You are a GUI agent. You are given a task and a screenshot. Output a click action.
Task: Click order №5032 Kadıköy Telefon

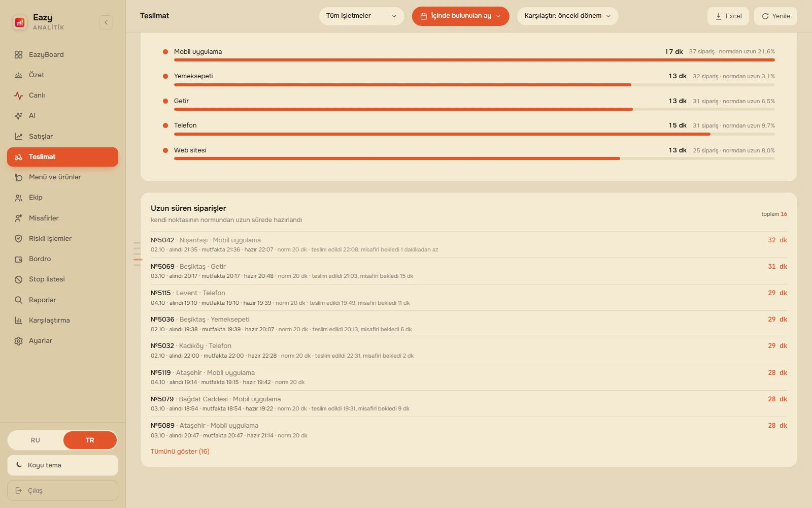point(469,351)
